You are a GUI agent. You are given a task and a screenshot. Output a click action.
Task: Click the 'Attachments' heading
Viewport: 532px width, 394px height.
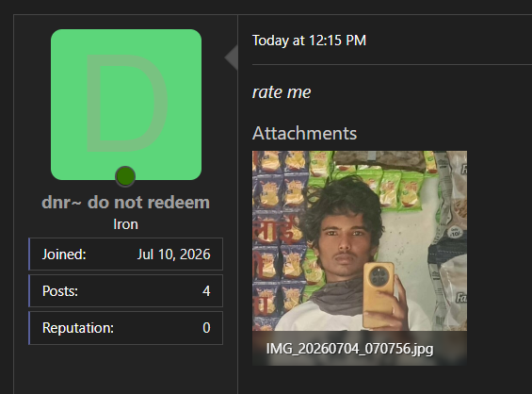coord(305,133)
